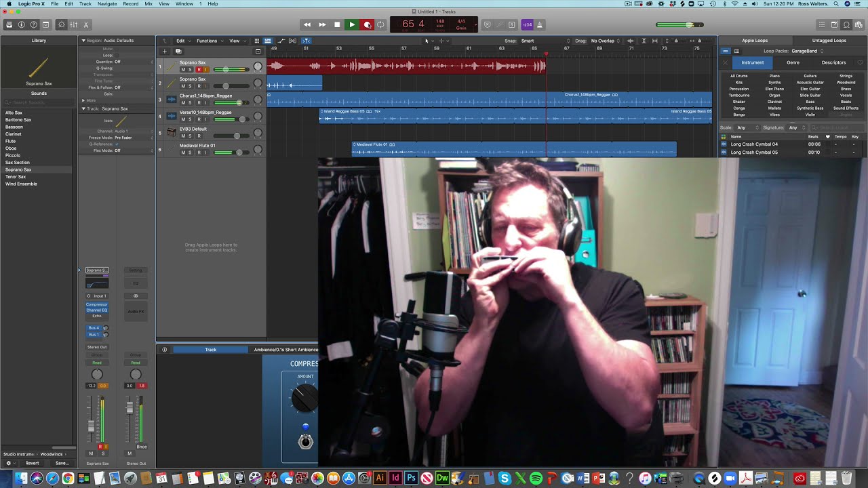Stop playback with the square Stop button
The image size is (868, 488).
(x=337, y=24)
